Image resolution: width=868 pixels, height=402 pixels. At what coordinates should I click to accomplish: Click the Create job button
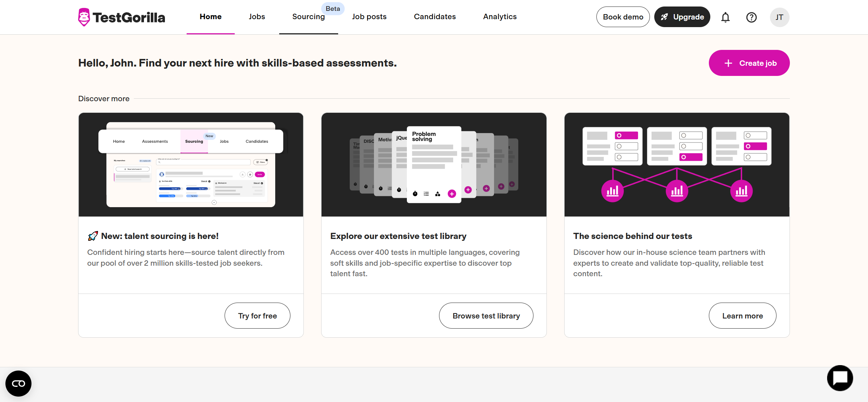click(749, 63)
